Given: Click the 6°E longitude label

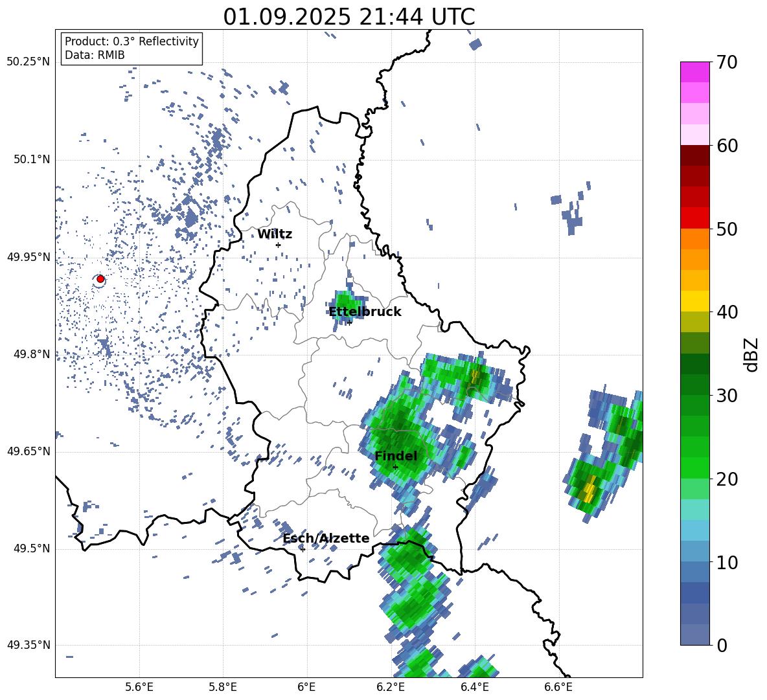Looking at the screenshot, I should tap(306, 687).
